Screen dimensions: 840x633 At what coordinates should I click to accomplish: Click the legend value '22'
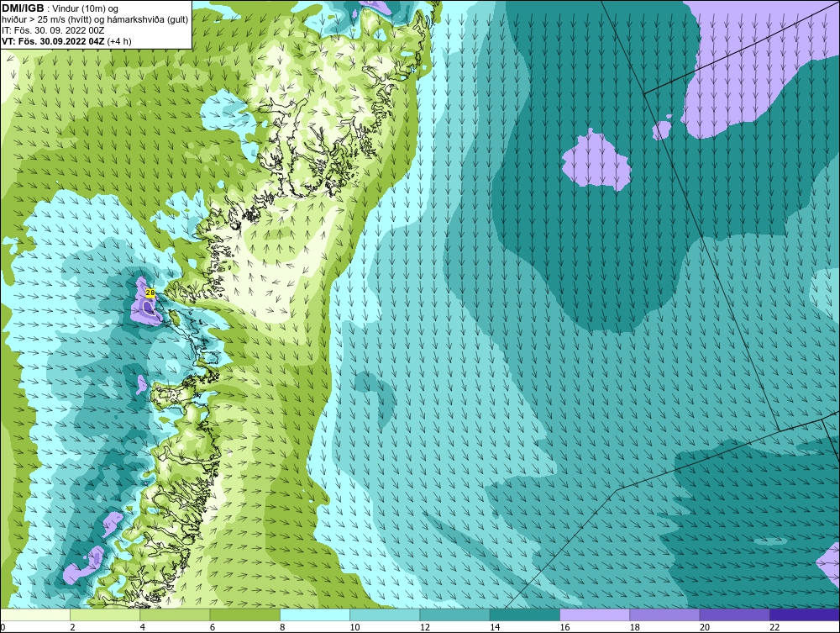(x=774, y=628)
